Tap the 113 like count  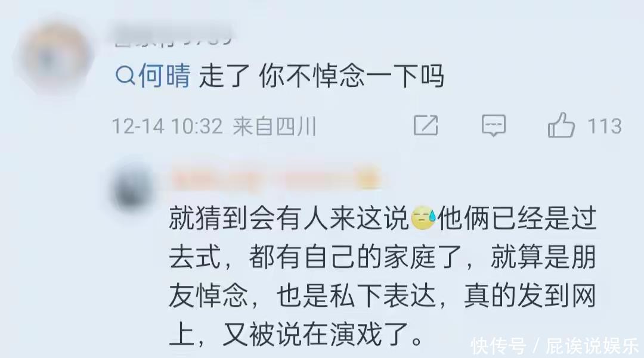tap(605, 126)
